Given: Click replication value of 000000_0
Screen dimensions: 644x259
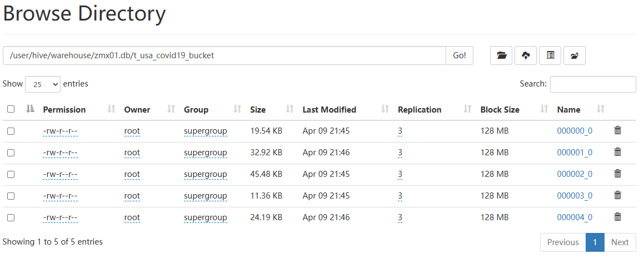Looking at the screenshot, I should (x=400, y=131).
